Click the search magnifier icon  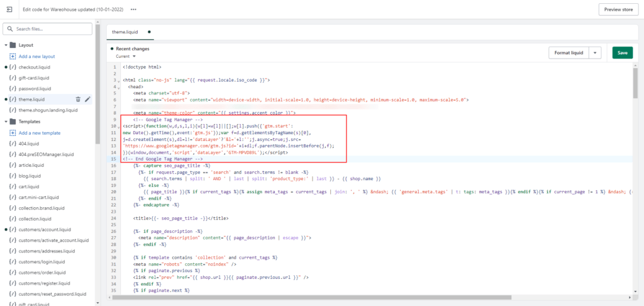pos(10,29)
